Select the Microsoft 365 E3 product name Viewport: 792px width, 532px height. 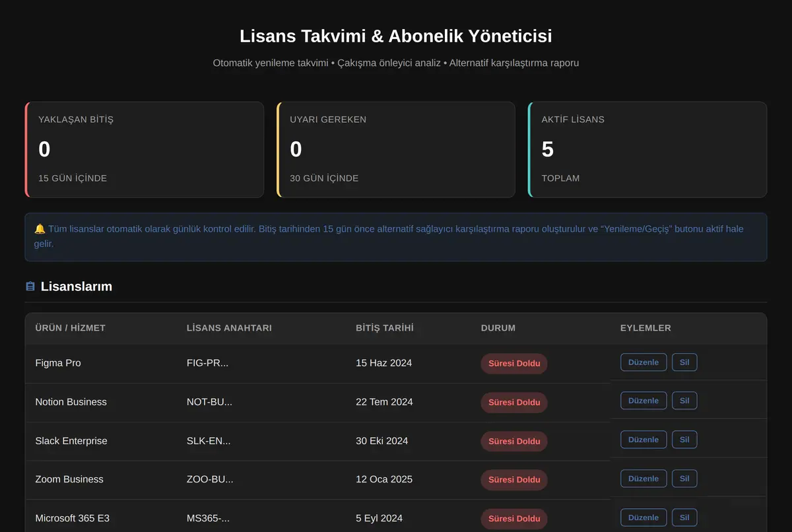(x=72, y=518)
